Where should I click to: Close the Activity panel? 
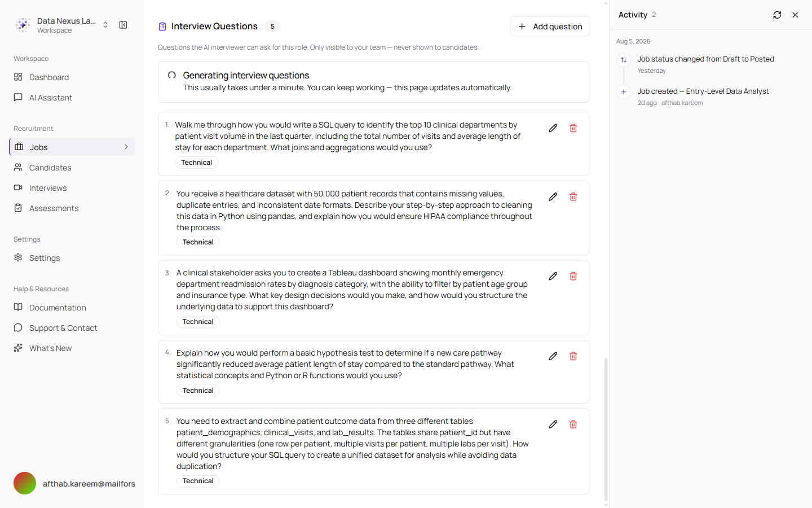click(x=795, y=15)
